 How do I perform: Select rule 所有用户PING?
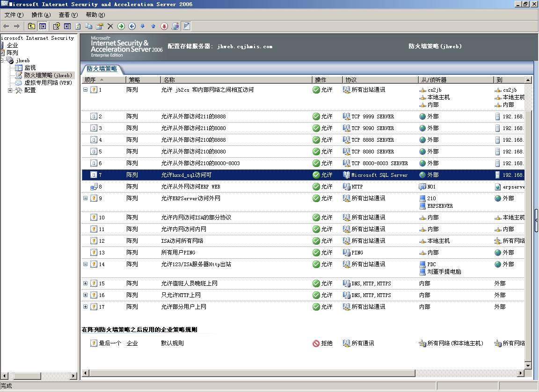pos(303,253)
